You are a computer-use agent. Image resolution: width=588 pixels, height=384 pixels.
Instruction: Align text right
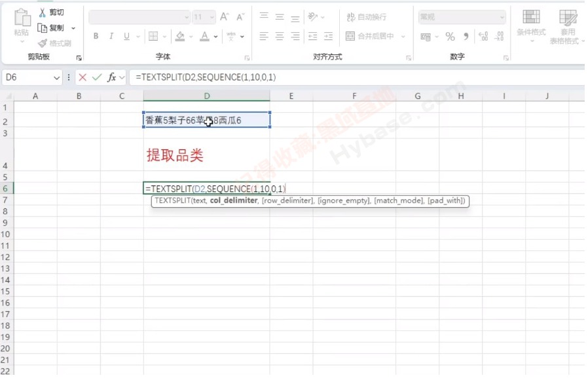pyautogui.click(x=295, y=36)
